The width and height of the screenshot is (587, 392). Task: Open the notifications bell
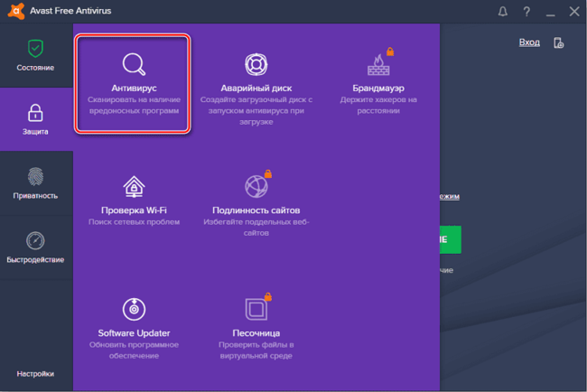click(x=503, y=12)
